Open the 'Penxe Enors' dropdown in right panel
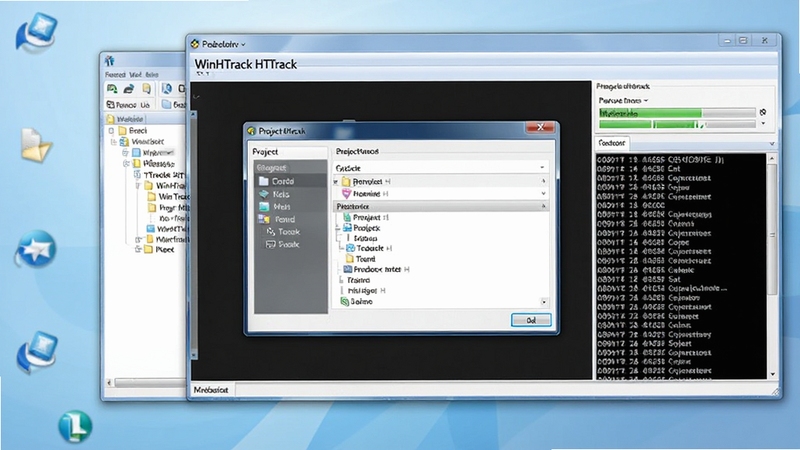Viewport: 800px width, 450px height. point(623,101)
